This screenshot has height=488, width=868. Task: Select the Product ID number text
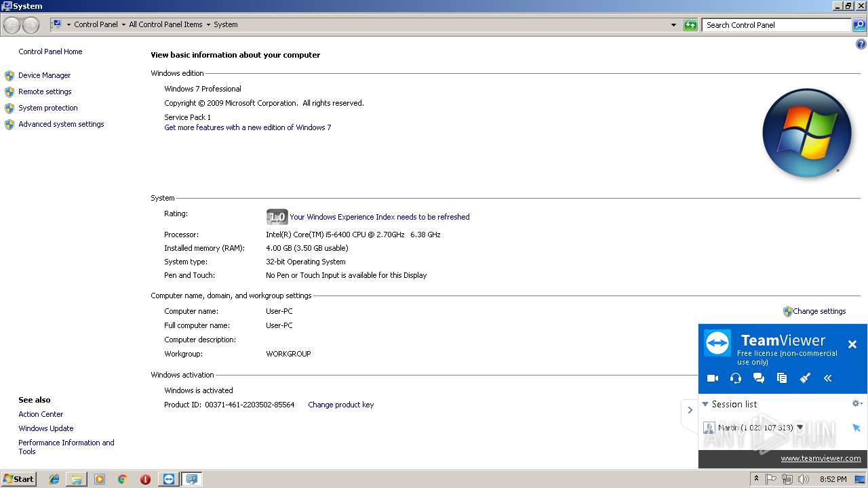pyautogui.click(x=250, y=405)
